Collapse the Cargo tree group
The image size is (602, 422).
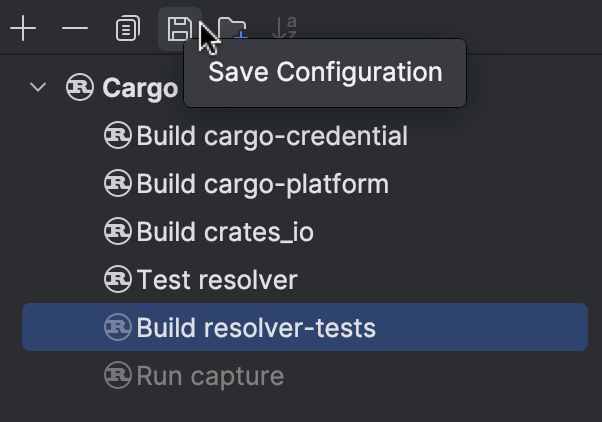click(x=38, y=87)
